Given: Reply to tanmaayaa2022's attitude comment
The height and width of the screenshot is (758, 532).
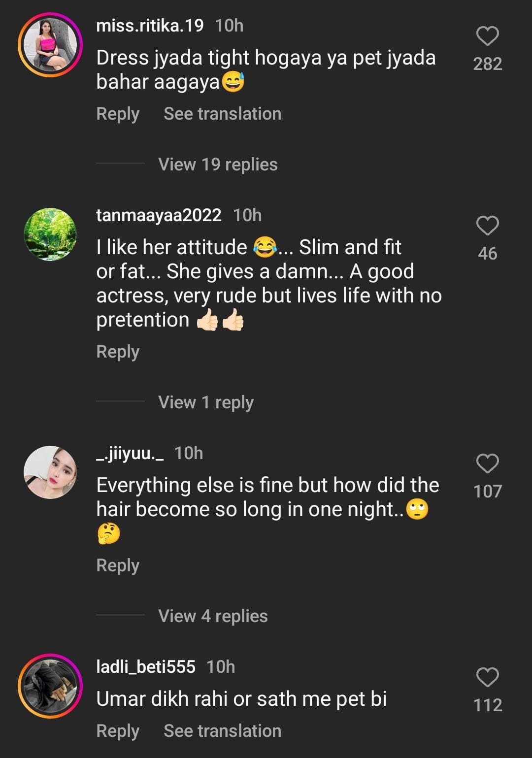Looking at the screenshot, I should (118, 352).
